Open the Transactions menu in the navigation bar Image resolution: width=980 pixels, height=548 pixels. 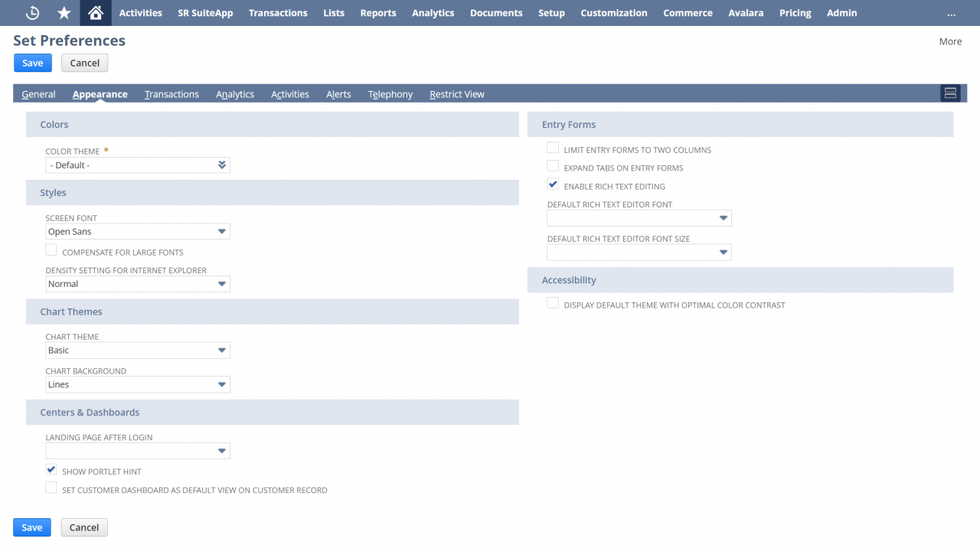click(x=278, y=12)
